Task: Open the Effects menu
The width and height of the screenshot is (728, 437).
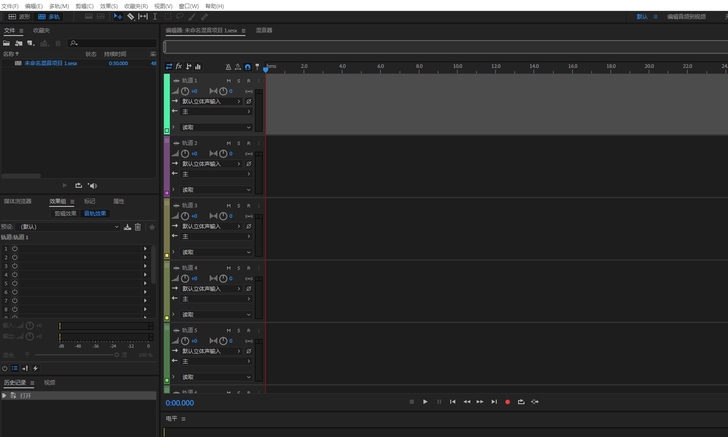Action: pyautogui.click(x=109, y=6)
